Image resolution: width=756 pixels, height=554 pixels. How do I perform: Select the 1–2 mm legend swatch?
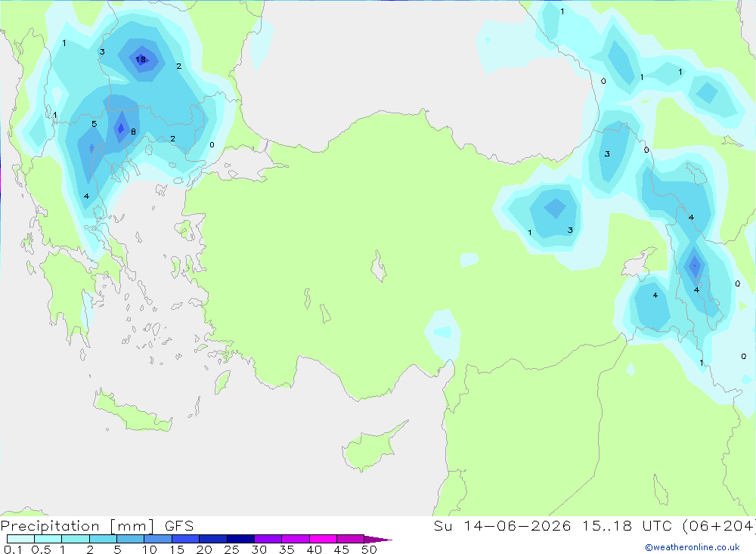[75, 539]
